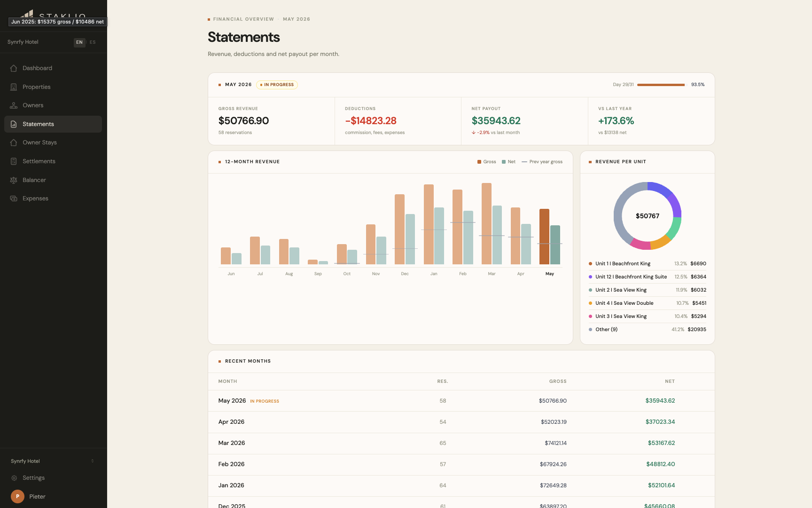
Task: Click the Balancer scales icon
Action: click(x=14, y=180)
